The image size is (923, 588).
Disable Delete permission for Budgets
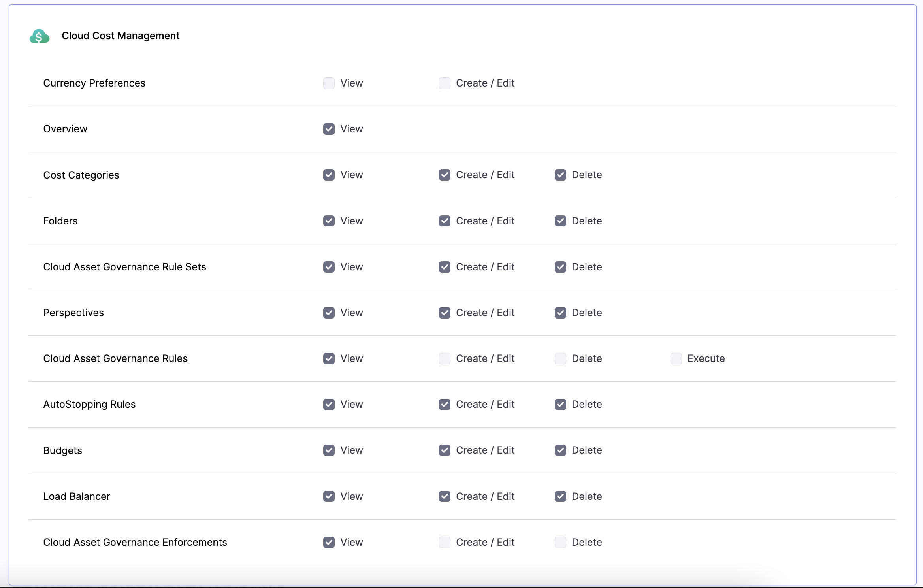point(560,450)
